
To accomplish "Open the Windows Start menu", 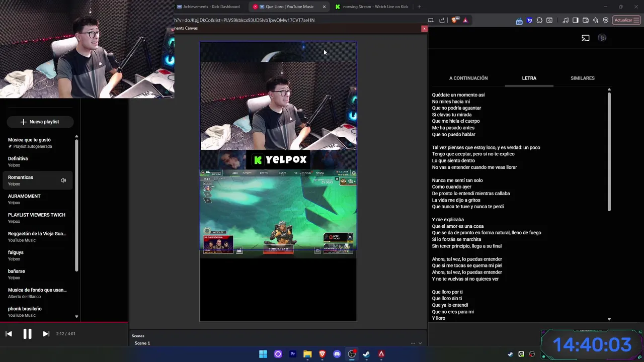I will [263, 354].
